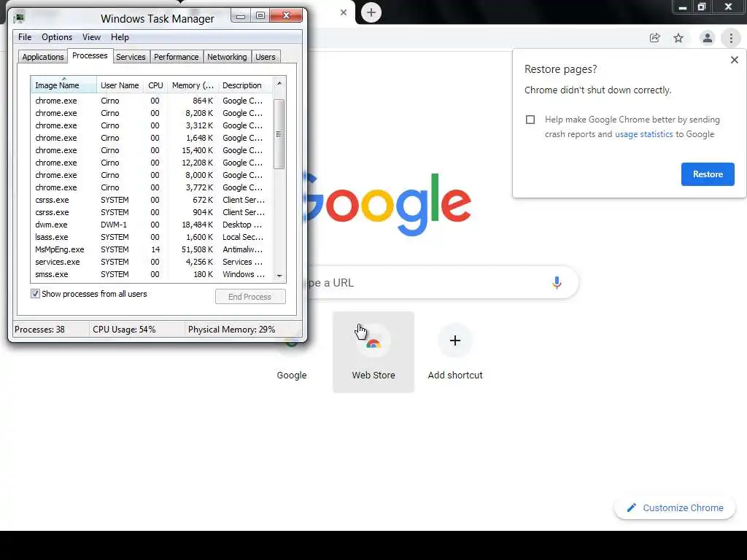Viewport: 747px width, 560px height.
Task: Sort by Image Name column header
Action: pos(63,85)
